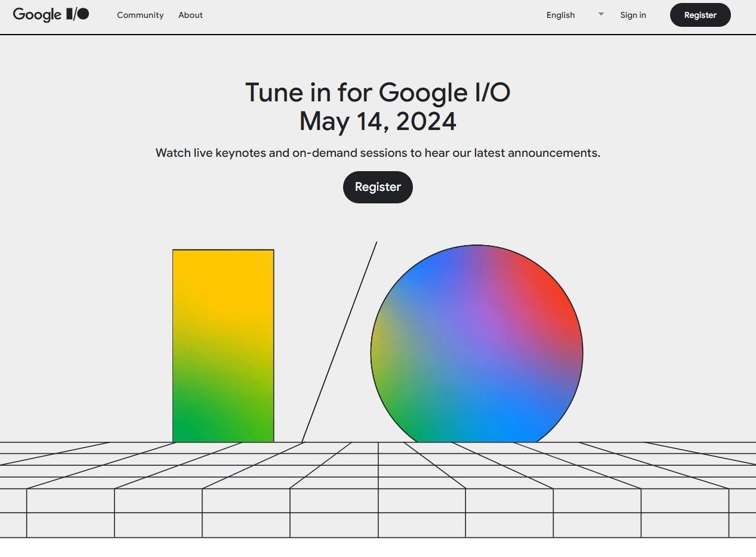Click the Sign in link

(633, 15)
